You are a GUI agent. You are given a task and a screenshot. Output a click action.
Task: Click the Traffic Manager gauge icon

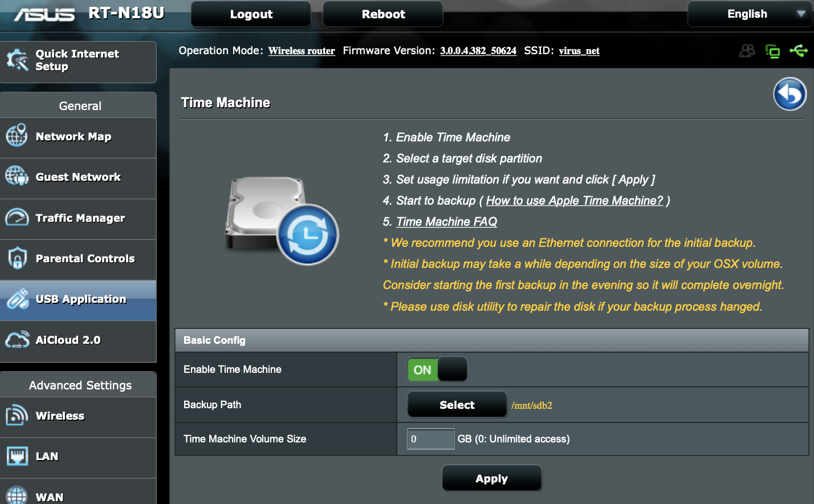tap(17, 217)
